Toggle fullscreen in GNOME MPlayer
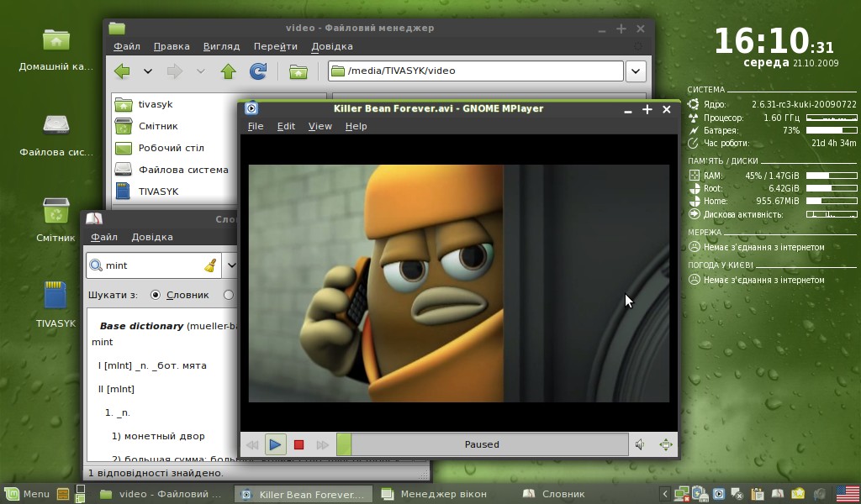Viewport: 861px width, 504px height. point(666,444)
